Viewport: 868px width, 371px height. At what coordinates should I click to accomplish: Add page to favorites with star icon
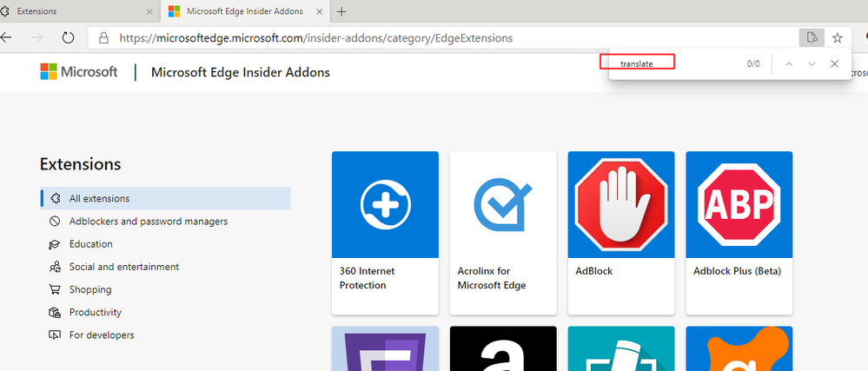838,37
